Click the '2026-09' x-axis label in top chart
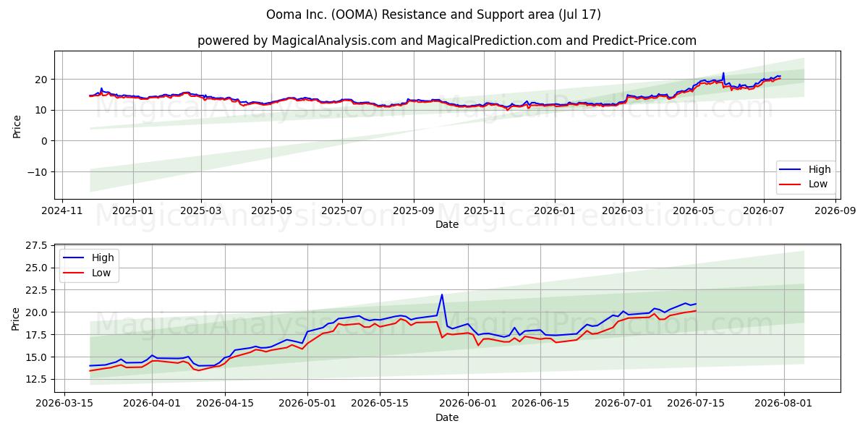The width and height of the screenshot is (868, 434). (835, 211)
